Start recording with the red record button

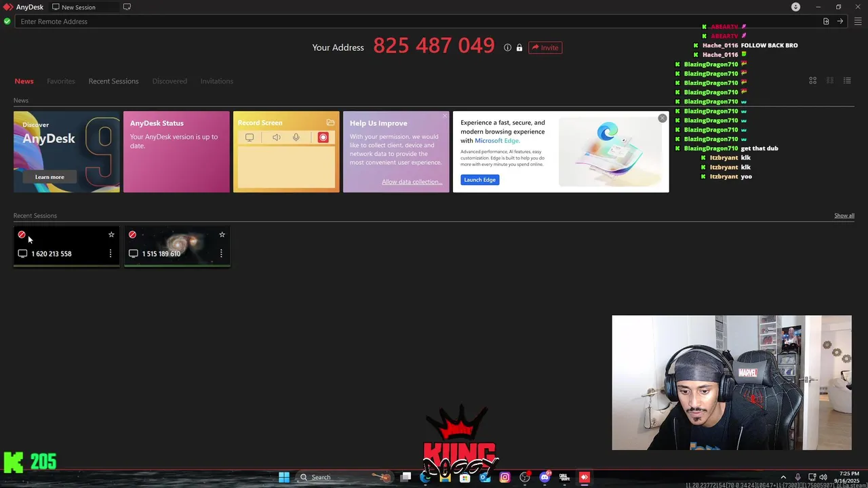click(x=323, y=138)
